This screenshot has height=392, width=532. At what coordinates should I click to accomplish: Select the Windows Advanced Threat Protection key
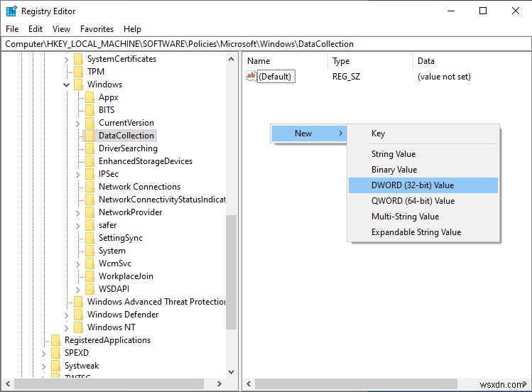click(x=156, y=302)
